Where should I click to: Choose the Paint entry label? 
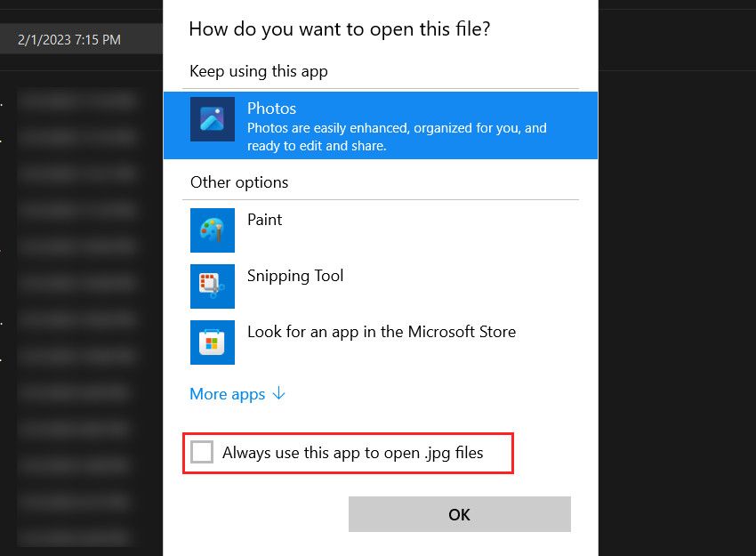click(x=264, y=220)
